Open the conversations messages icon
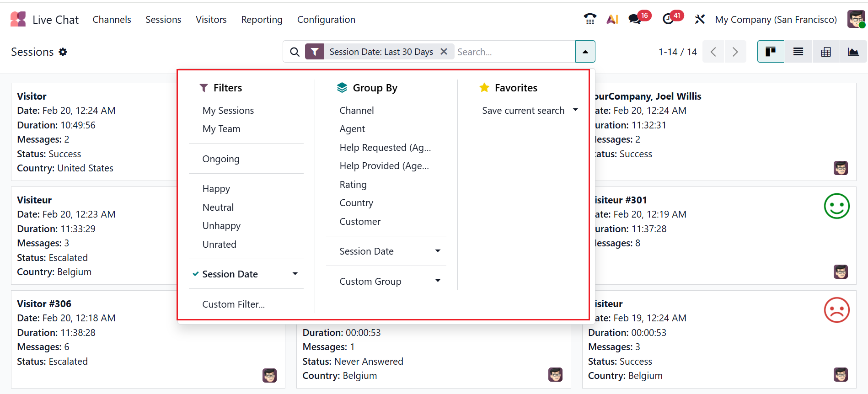 [635, 19]
